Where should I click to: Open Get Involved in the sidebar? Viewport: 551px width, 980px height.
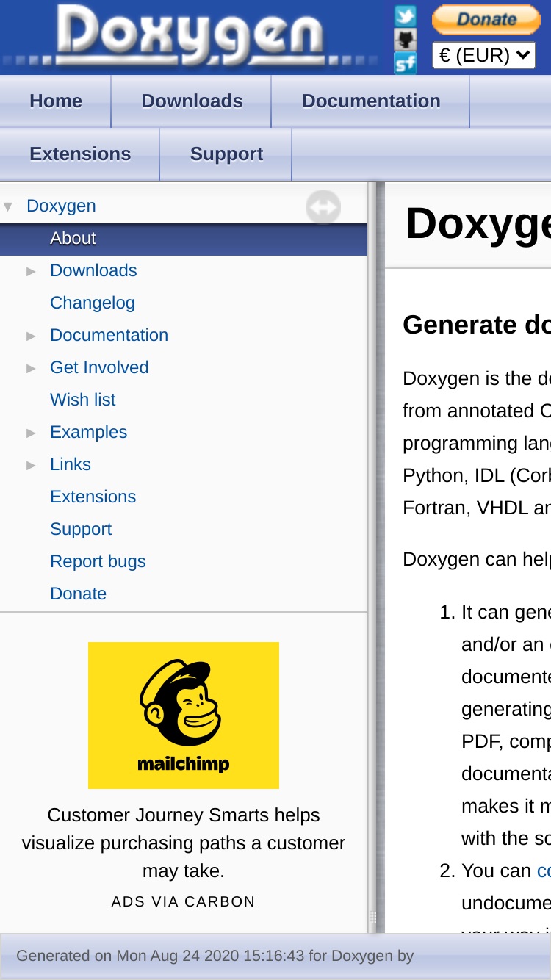(x=99, y=367)
